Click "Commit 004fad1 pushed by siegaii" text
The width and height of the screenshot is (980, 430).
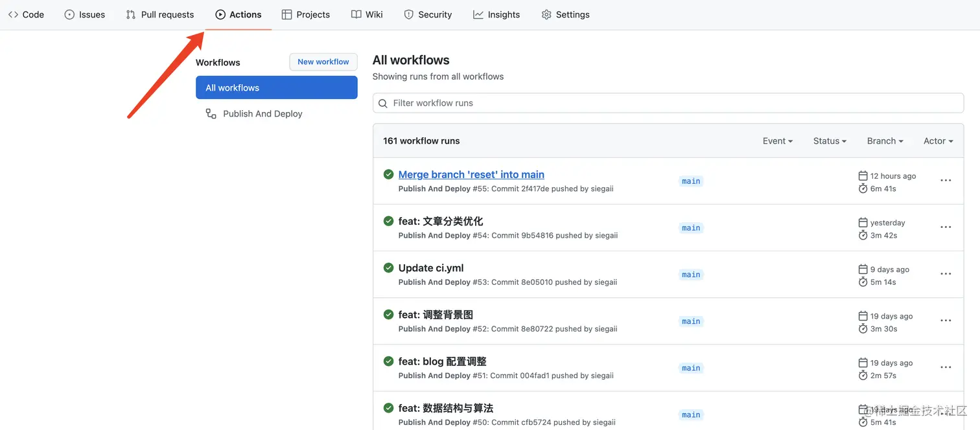[552, 375]
